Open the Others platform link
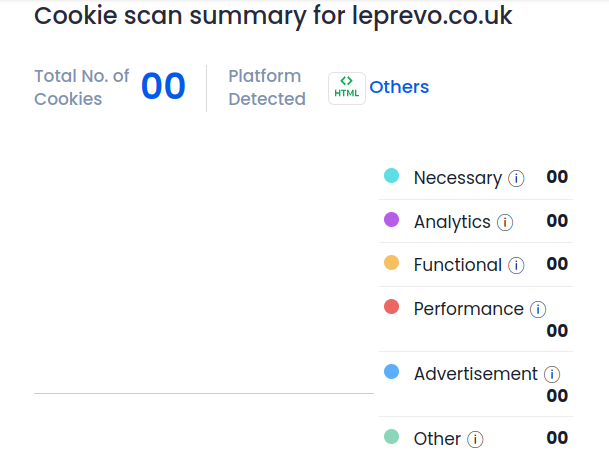The image size is (609, 469). (399, 87)
